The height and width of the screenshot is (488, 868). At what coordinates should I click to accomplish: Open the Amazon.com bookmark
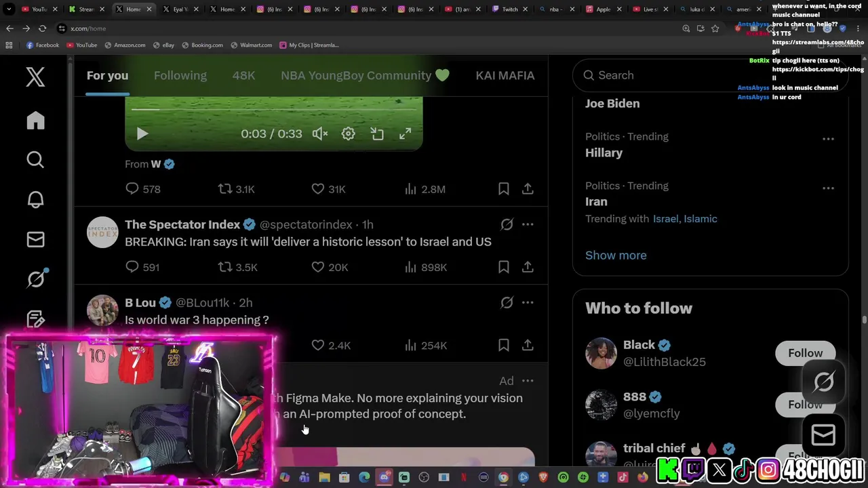[x=125, y=45]
